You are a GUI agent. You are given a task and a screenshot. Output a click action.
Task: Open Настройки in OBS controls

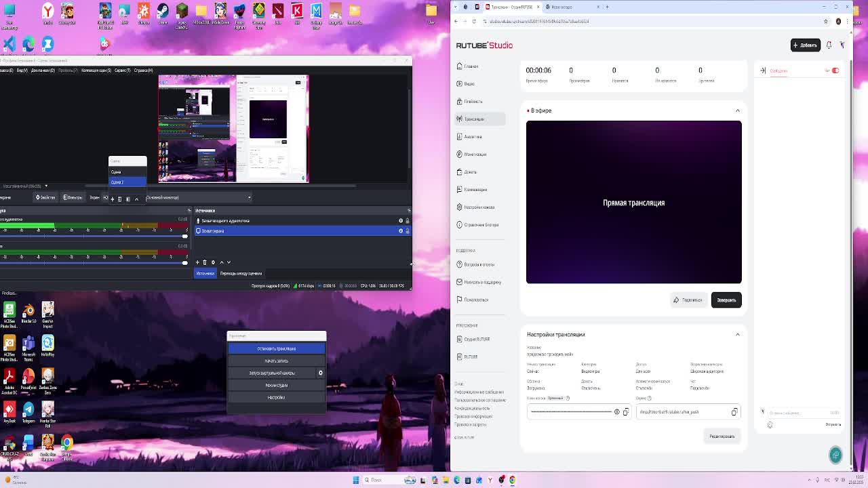click(277, 397)
